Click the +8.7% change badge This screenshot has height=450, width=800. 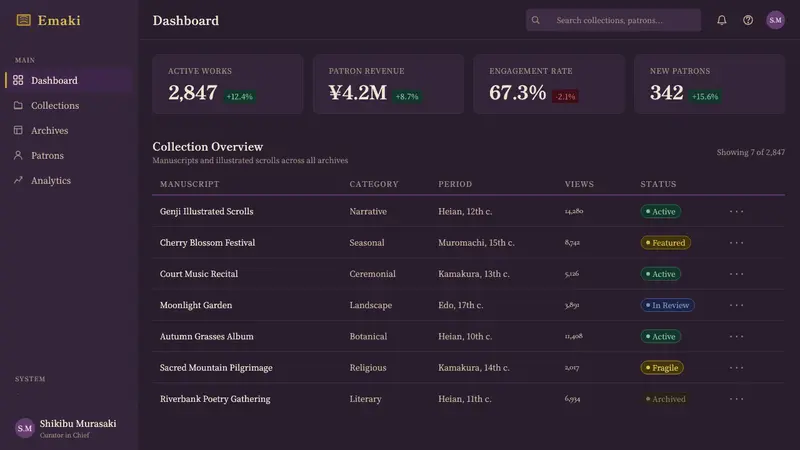pyautogui.click(x=407, y=96)
